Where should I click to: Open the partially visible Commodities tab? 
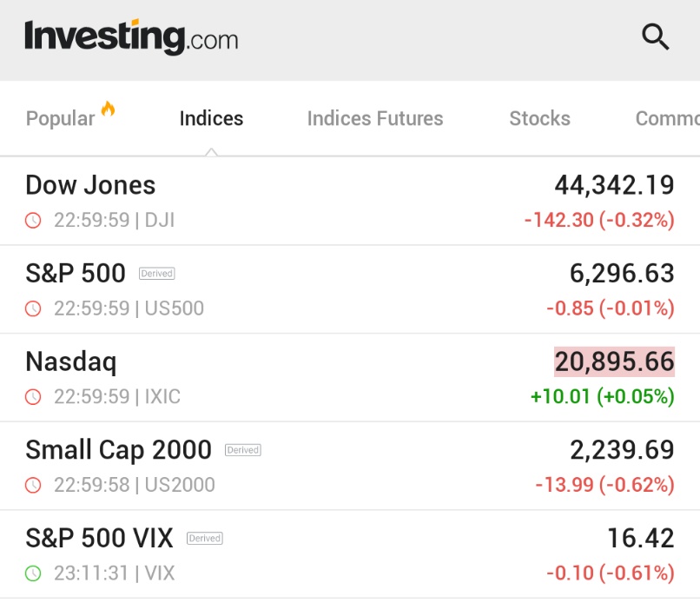click(667, 119)
